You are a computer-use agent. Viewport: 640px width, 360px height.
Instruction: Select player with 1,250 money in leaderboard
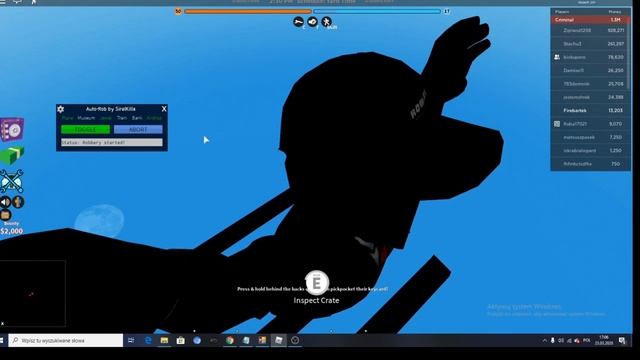(590, 150)
